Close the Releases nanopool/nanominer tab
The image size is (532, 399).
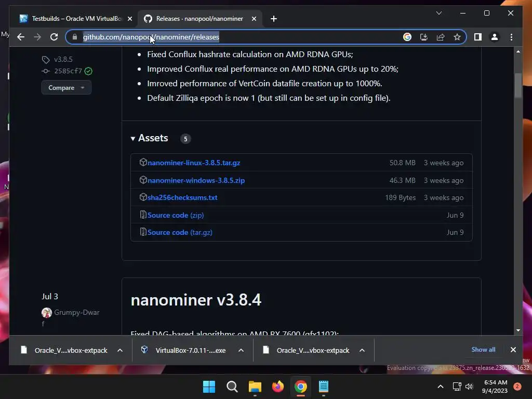254,19
